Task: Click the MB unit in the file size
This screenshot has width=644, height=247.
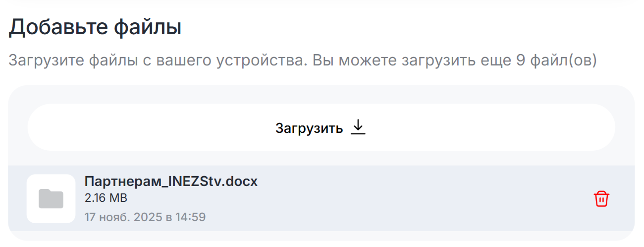Action: (118, 198)
